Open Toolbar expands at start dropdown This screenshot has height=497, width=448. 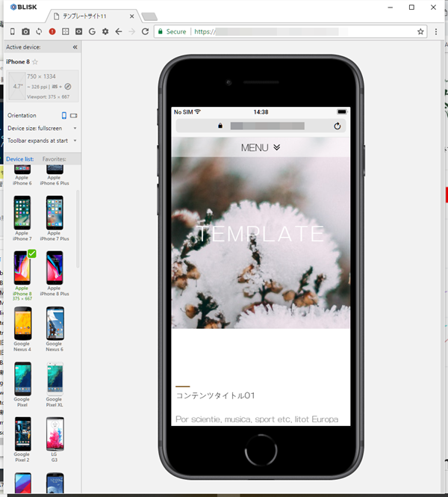point(42,141)
